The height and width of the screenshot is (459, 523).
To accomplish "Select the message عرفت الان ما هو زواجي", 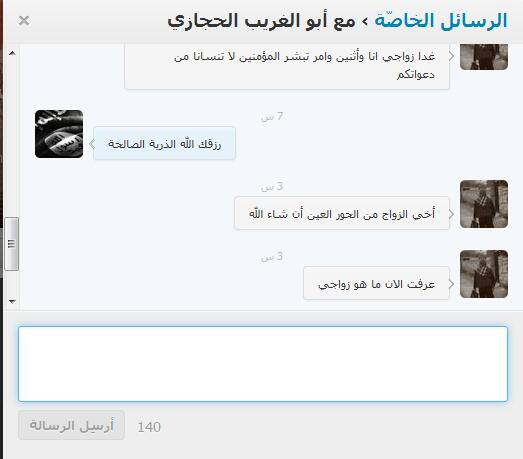I will click(x=376, y=283).
